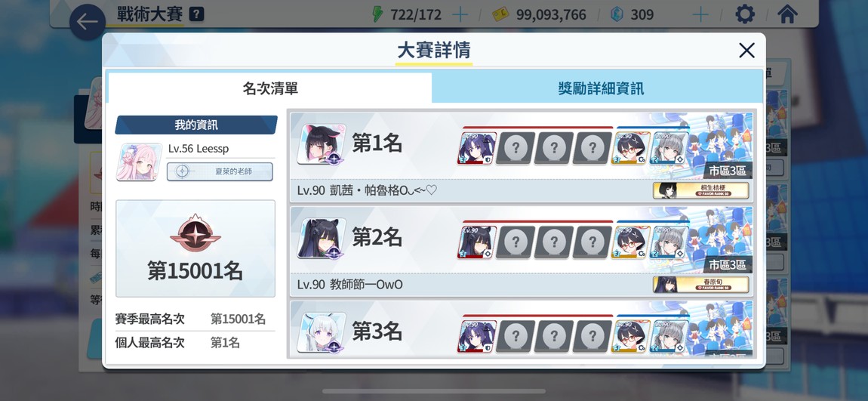Tap the rank emblem above 第15001名
868x401 pixels.
point(195,233)
